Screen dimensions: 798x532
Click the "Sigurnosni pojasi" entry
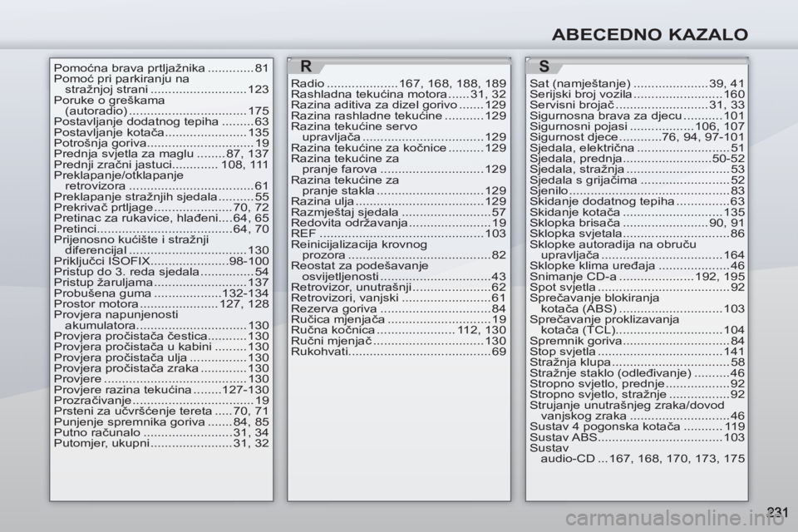pyautogui.click(x=638, y=126)
